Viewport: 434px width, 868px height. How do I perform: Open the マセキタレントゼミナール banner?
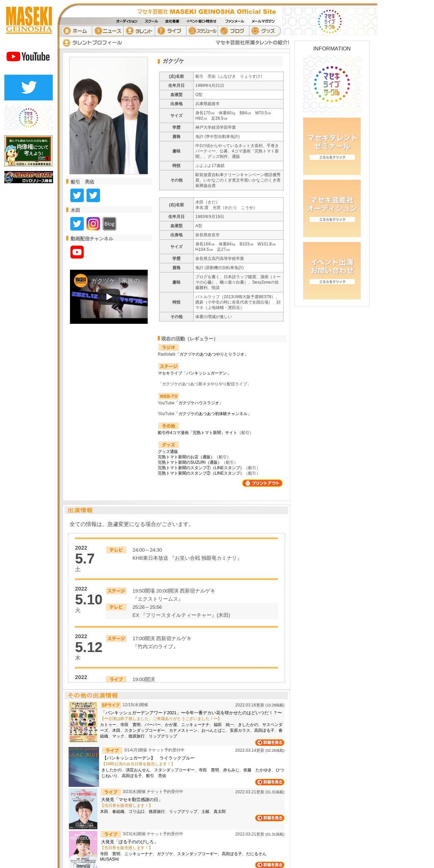point(332,146)
